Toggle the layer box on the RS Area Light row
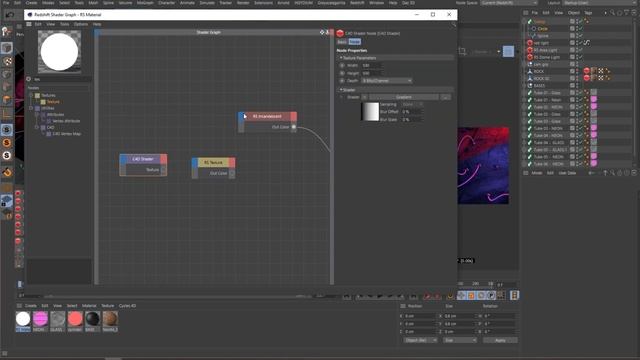Image resolution: width=640 pixels, height=360 pixels. tap(572, 50)
